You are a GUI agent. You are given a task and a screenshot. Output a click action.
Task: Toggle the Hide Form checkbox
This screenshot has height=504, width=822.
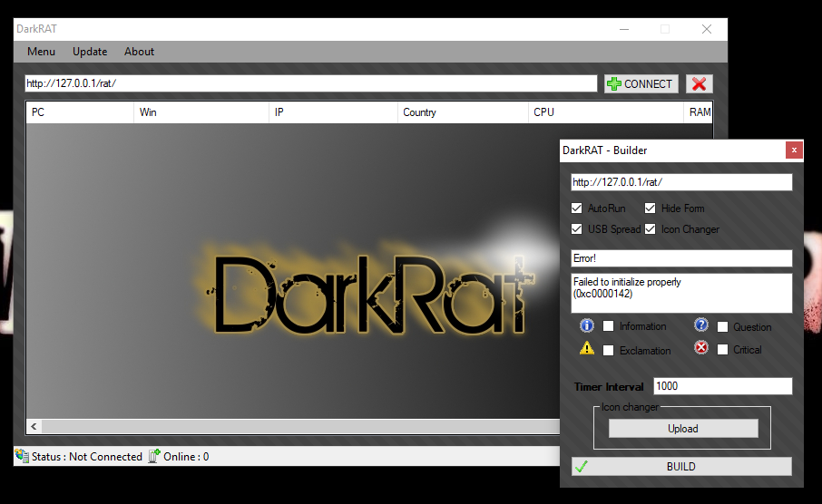(650, 208)
